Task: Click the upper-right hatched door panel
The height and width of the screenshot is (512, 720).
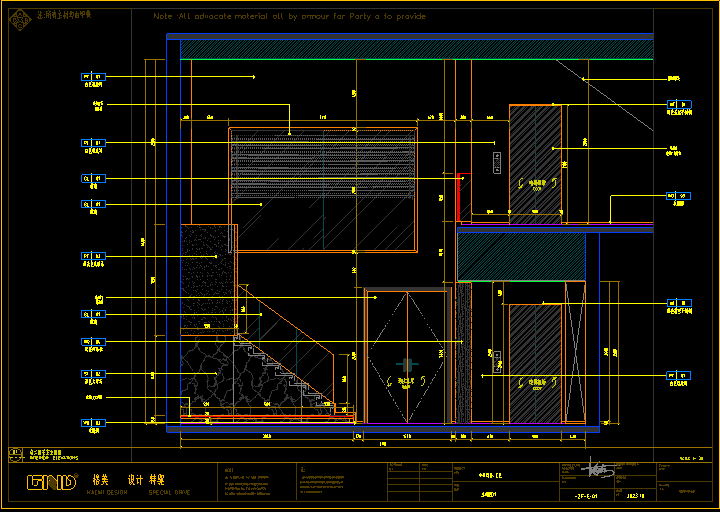Action: 534,159
